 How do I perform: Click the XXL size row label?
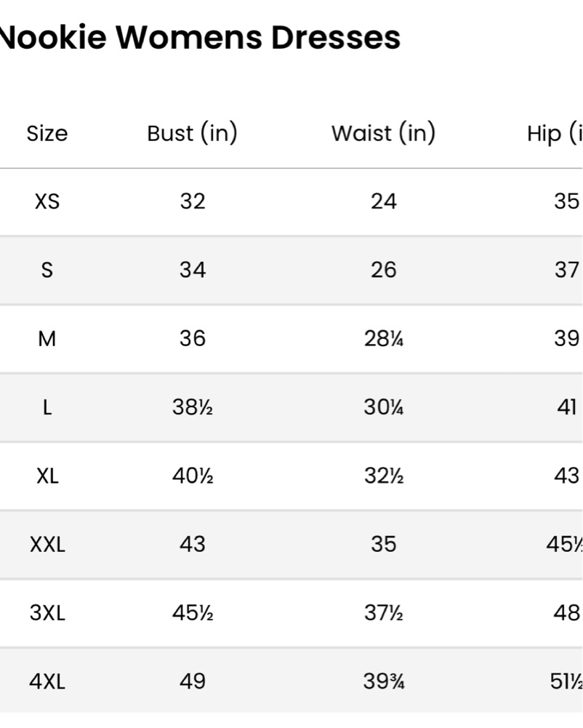coord(47,544)
